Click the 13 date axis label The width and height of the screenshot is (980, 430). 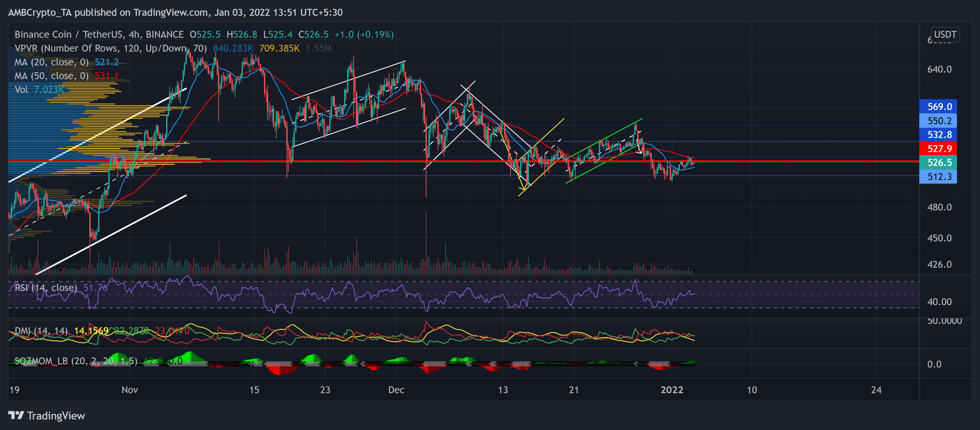point(503,390)
